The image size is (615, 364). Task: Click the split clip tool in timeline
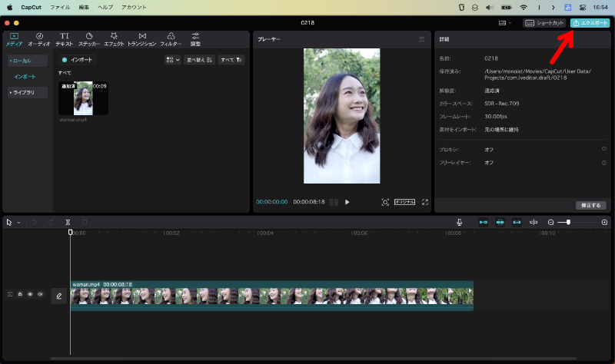pos(68,223)
